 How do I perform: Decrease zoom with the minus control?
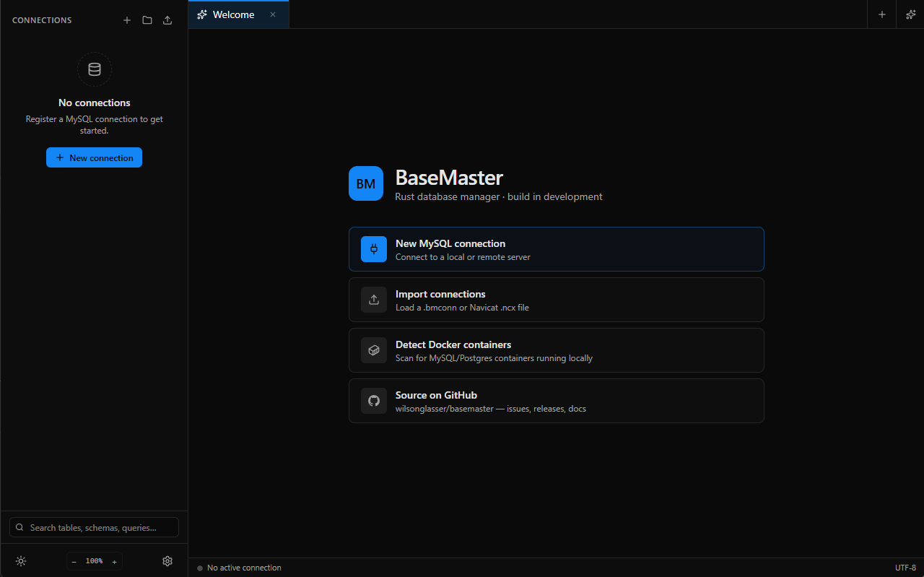point(74,561)
